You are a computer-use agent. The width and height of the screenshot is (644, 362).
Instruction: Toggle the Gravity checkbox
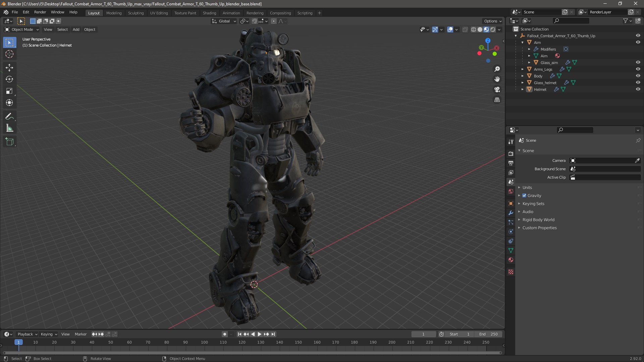524,195
